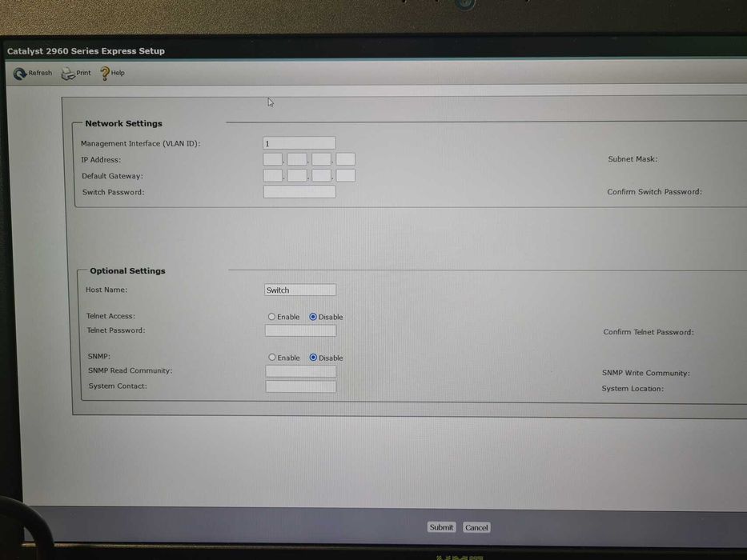Click the third octet of IP Address
The image size is (747, 560).
[321, 159]
